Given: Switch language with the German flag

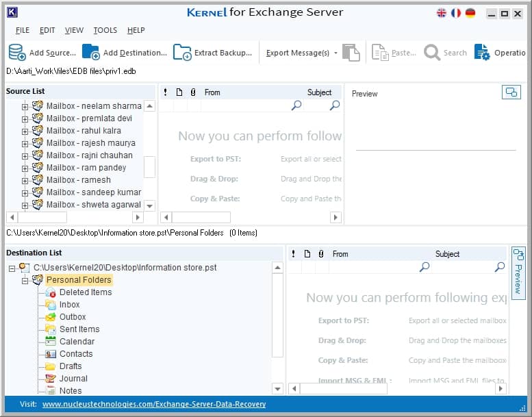Looking at the screenshot, I should (470, 13).
